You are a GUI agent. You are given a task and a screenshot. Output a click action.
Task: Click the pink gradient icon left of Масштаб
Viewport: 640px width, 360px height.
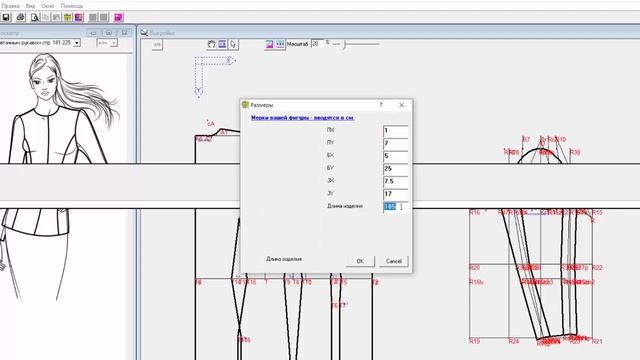tap(269, 44)
